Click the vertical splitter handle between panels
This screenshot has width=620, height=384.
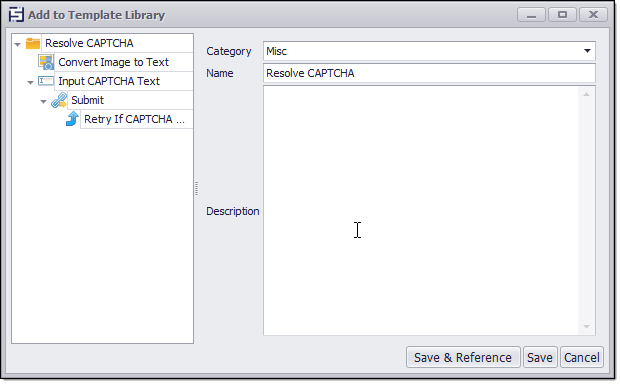coord(197,188)
